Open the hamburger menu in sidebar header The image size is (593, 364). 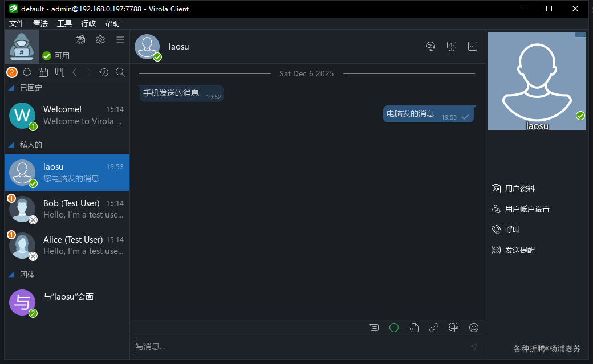[x=120, y=40]
